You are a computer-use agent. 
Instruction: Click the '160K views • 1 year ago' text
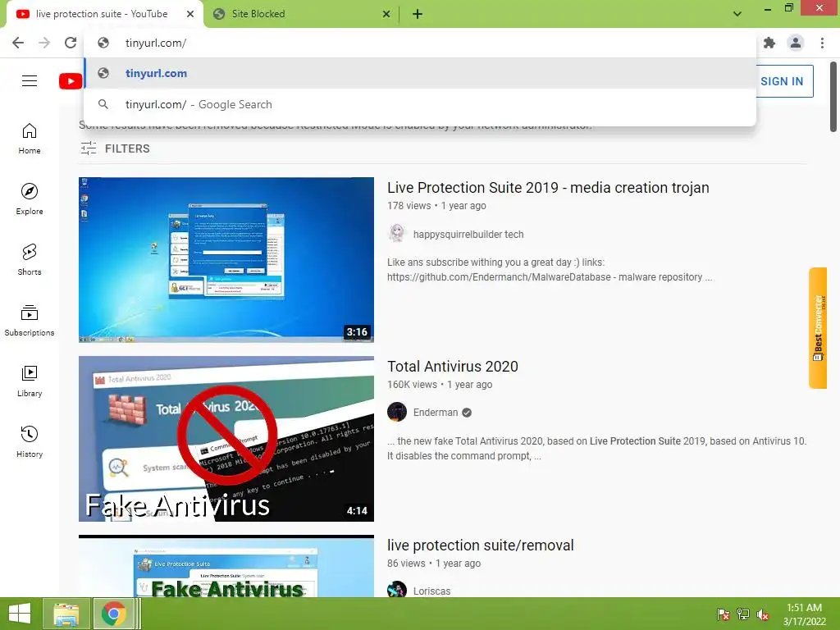440,385
